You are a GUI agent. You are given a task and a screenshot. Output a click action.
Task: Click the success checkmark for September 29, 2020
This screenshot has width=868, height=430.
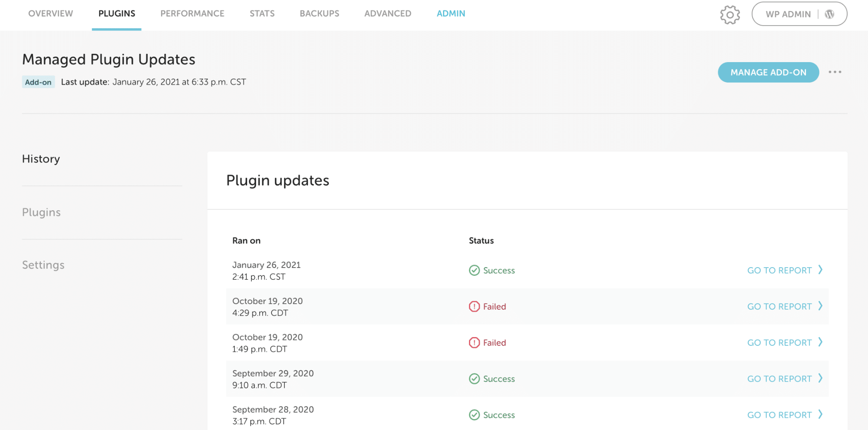point(474,379)
